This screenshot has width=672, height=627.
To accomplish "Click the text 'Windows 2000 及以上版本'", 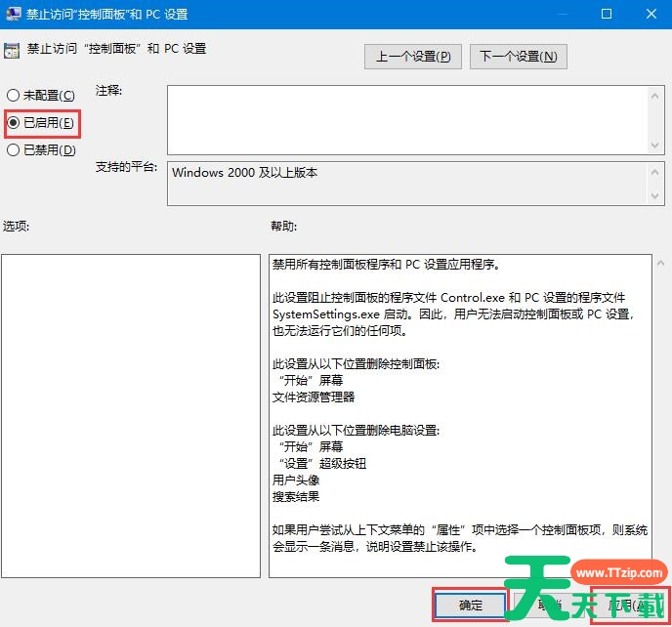I will (244, 173).
